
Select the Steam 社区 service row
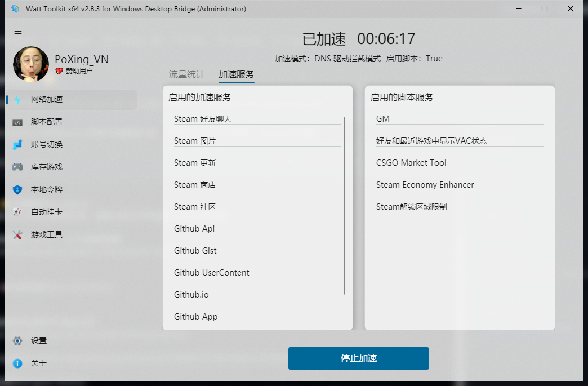257,207
